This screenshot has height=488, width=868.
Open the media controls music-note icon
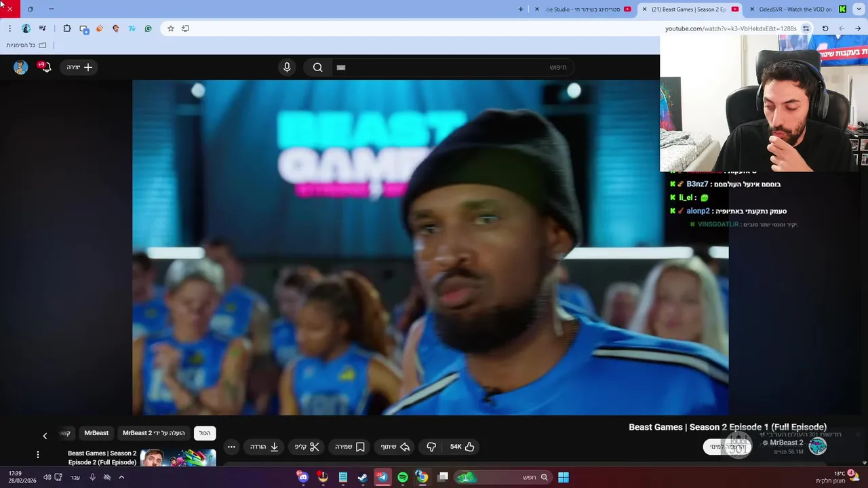(x=43, y=28)
